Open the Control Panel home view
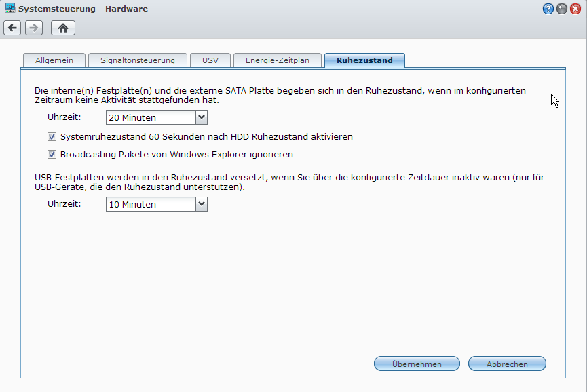The image size is (587, 392). (63, 28)
